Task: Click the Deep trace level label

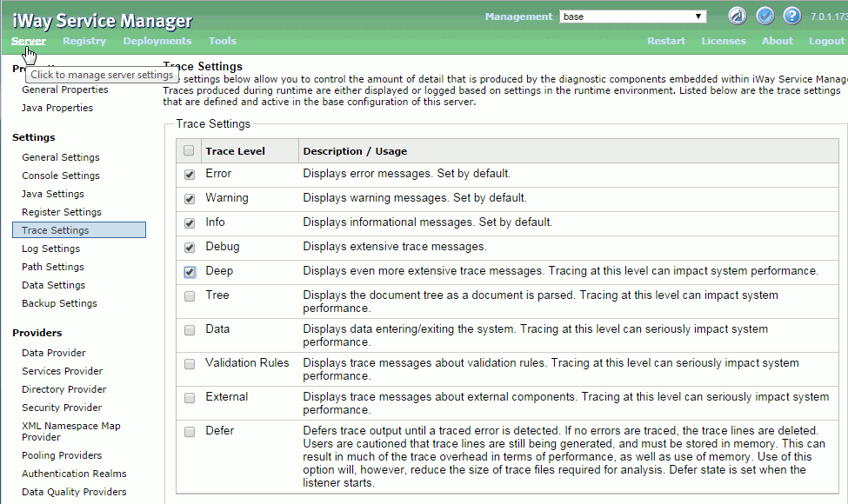Action: tap(219, 270)
